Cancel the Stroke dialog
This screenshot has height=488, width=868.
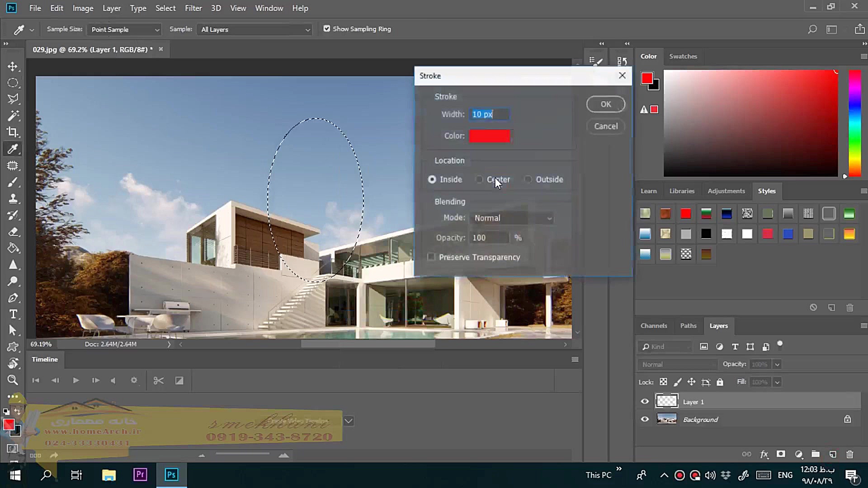(605, 127)
